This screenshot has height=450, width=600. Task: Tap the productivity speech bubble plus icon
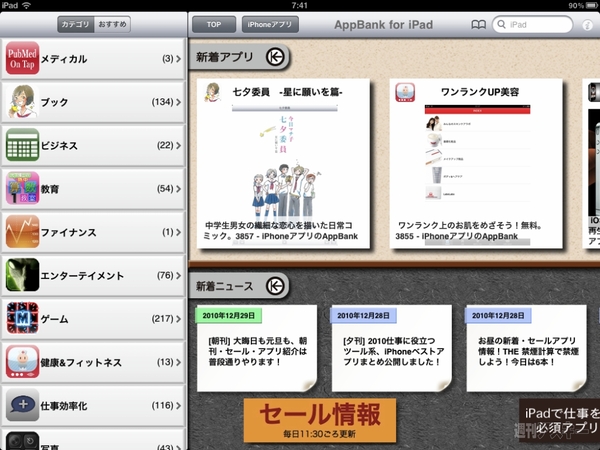22,404
